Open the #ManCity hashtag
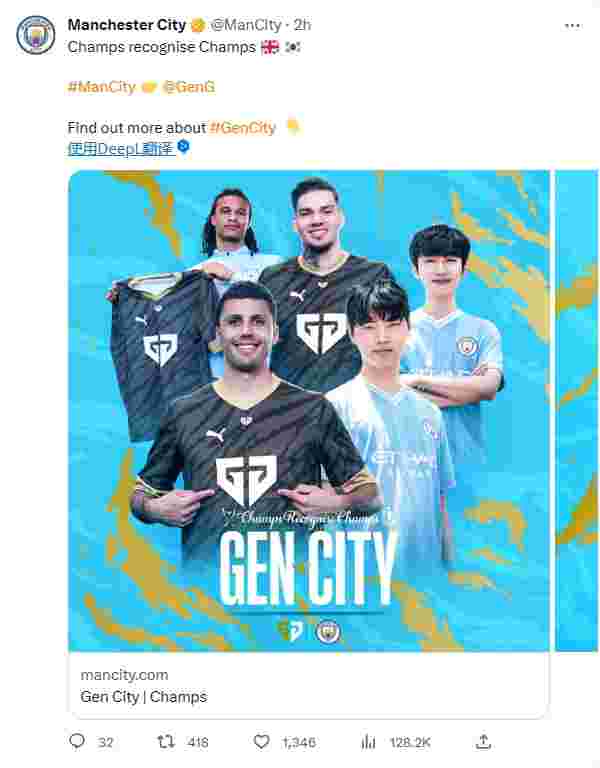 pyautogui.click(x=101, y=87)
